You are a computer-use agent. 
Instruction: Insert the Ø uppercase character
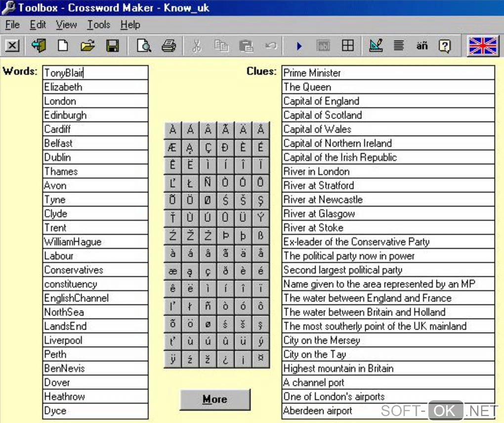coord(208,200)
